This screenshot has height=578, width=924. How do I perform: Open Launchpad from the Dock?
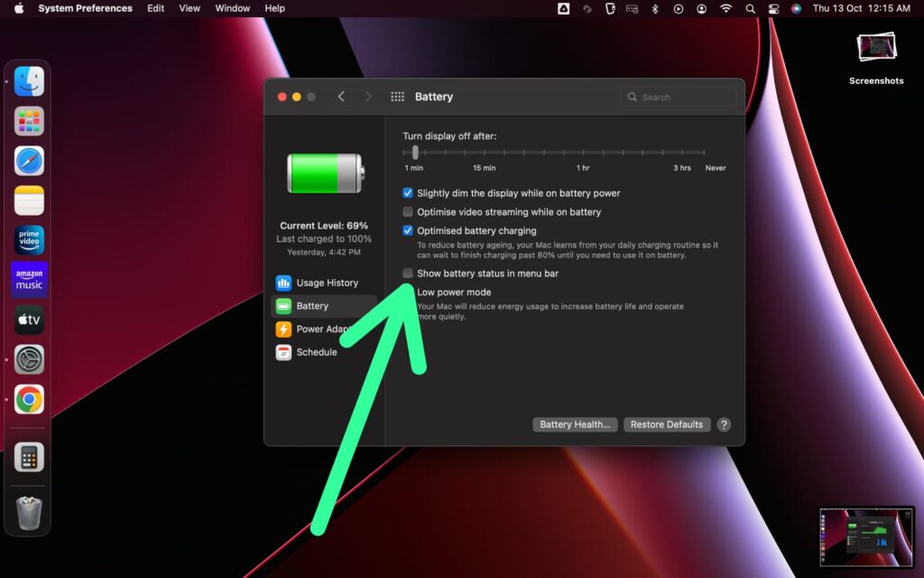pos(28,120)
